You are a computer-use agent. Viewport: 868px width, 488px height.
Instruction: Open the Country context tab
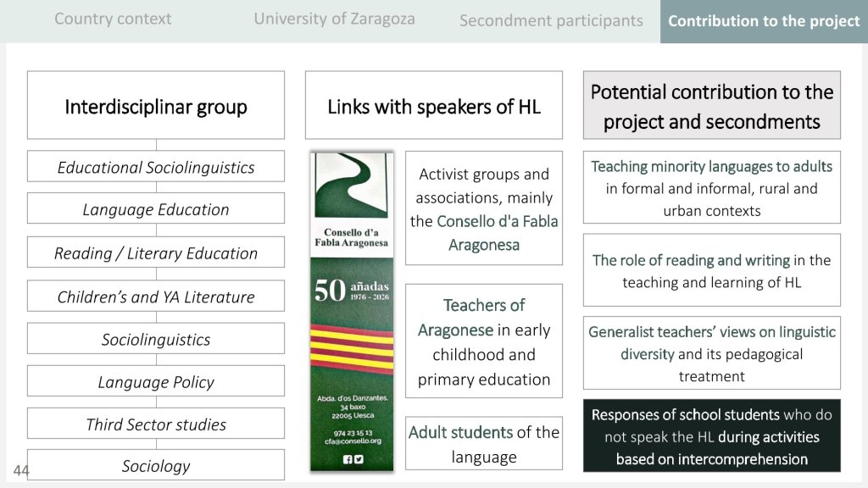click(113, 19)
